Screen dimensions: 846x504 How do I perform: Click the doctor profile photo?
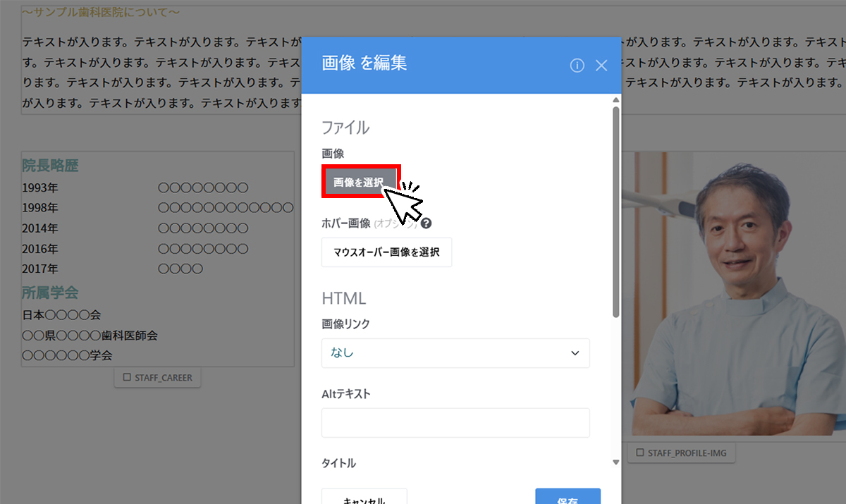click(x=738, y=294)
